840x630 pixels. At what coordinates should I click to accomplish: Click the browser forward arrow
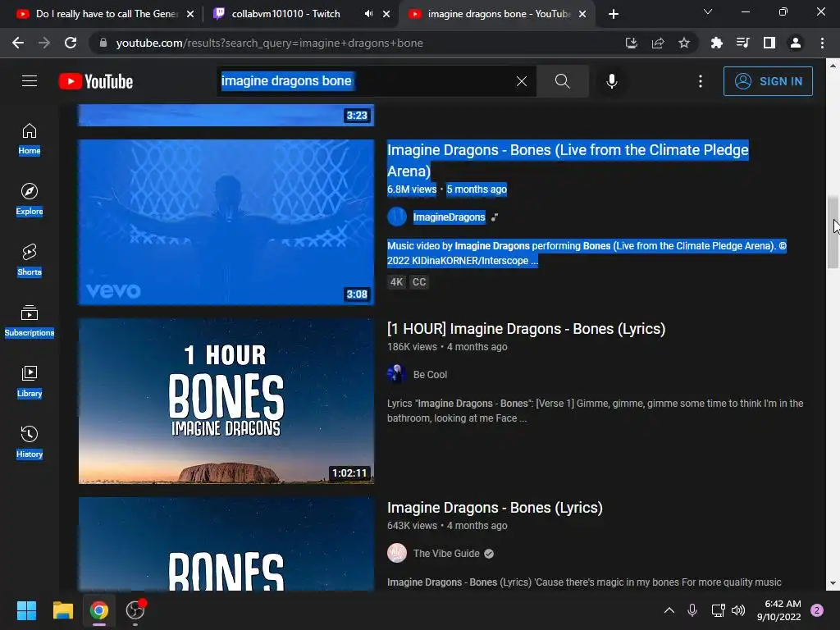point(44,43)
